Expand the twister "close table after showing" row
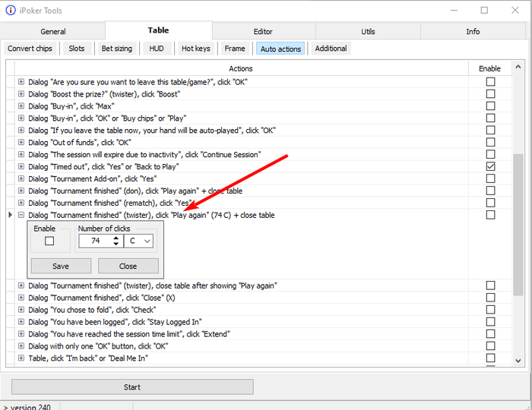Screen dimensions: 532x410 tap(21, 285)
